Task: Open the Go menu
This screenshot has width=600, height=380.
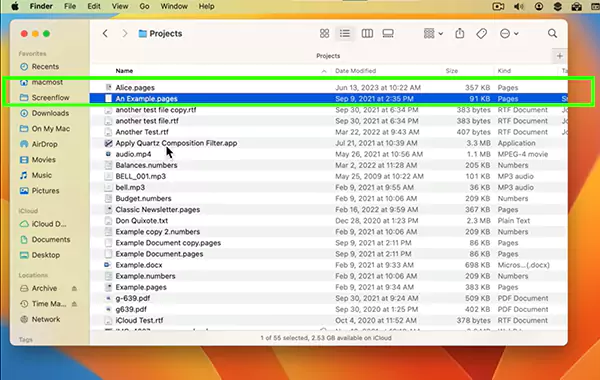Action: tap(144, 7)
